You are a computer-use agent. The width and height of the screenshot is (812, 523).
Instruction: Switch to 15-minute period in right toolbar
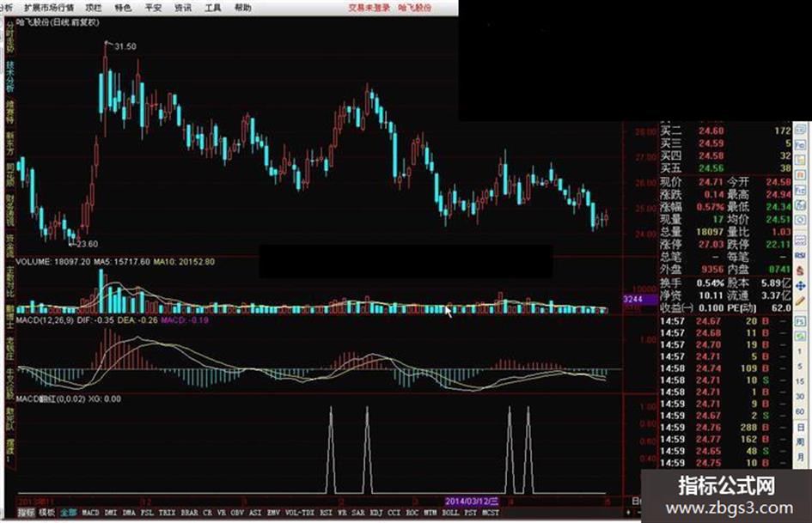pyautogui.click(x=801, y=381)
